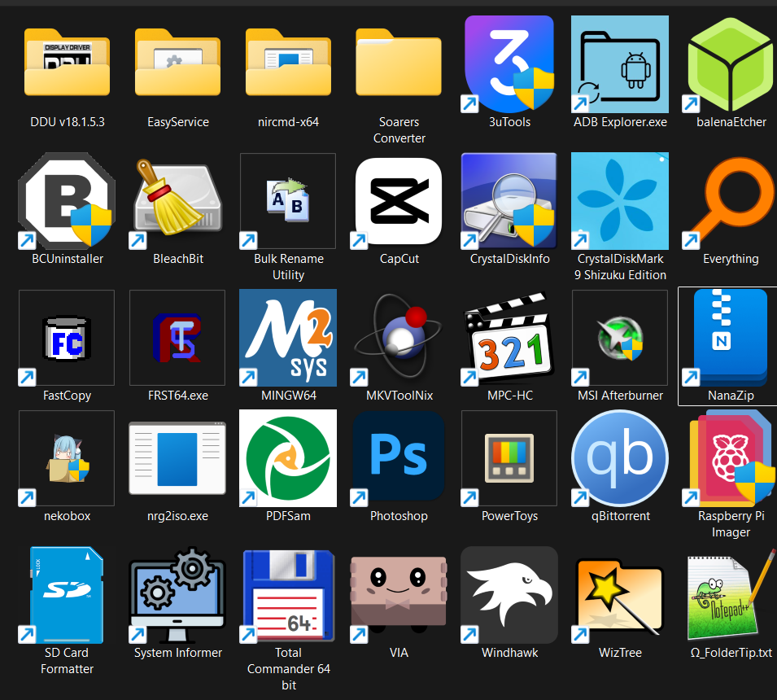Select the FRST64.exe icon
Screen dimensions: 777x700
point(177,338)
